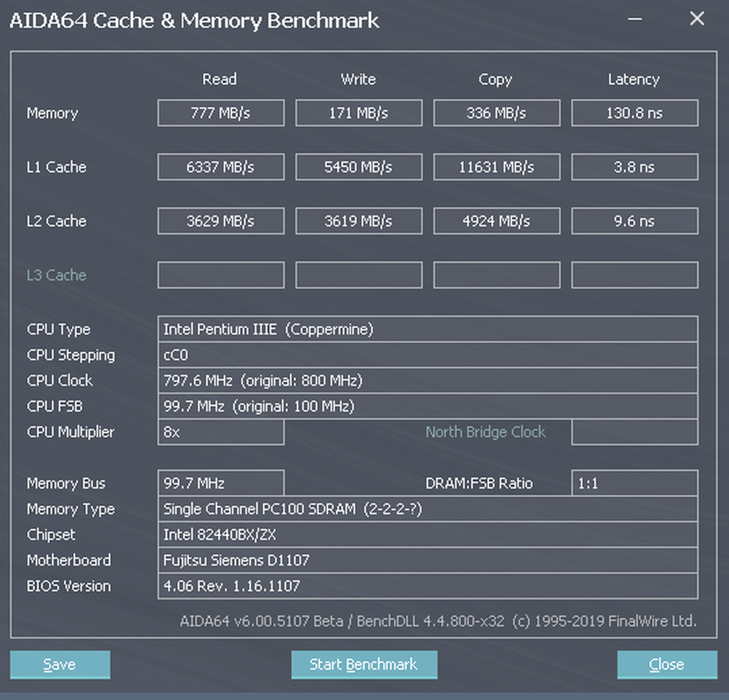Viewport: 729px width, 700px height.
Task: Click the L1 Cache Read 6337 MB/s cell
Action: point(221,167)
